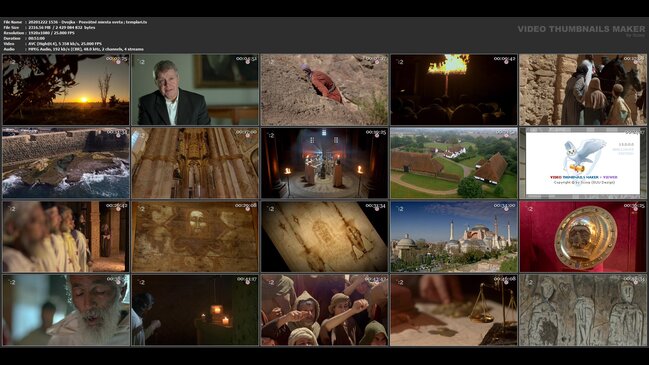
Task: Select thumbnail of red-robed figure on hillside
Action: click(x=324, y=90)
